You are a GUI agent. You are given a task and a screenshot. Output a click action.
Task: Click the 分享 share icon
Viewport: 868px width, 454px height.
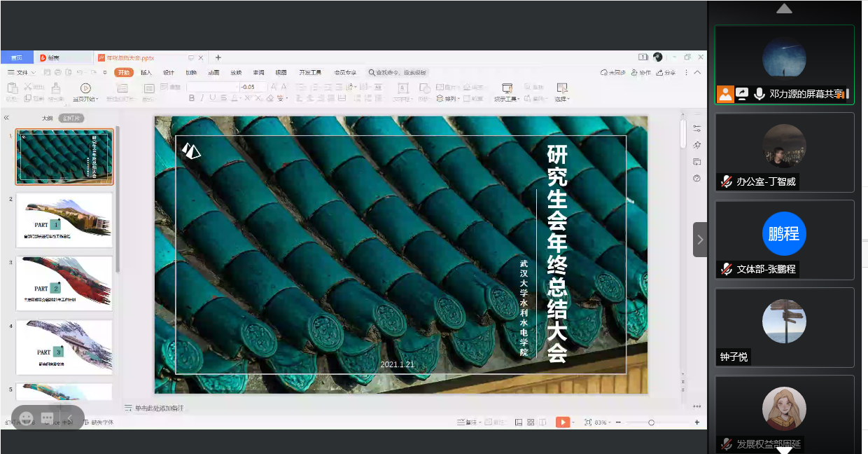(x=666, y=72)
